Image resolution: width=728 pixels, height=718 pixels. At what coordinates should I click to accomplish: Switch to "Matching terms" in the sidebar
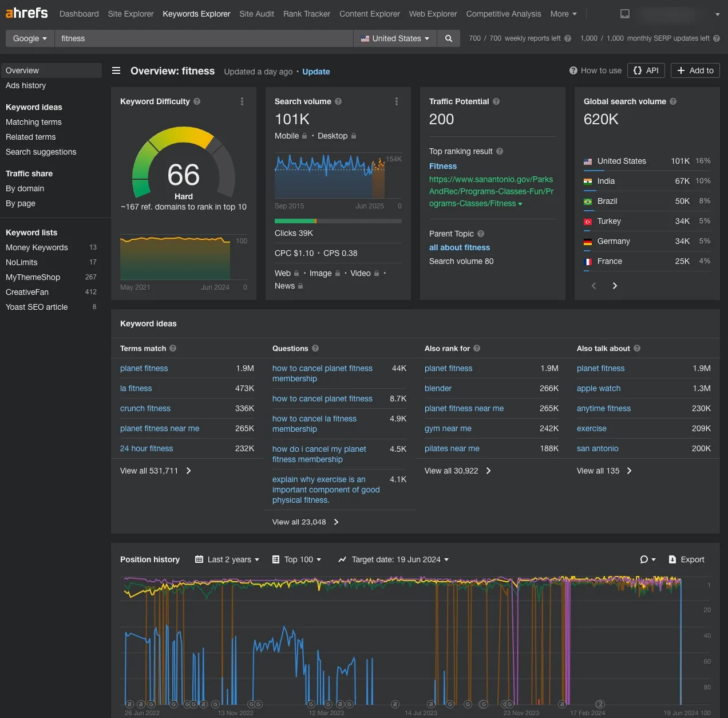[x=33, y=122]
